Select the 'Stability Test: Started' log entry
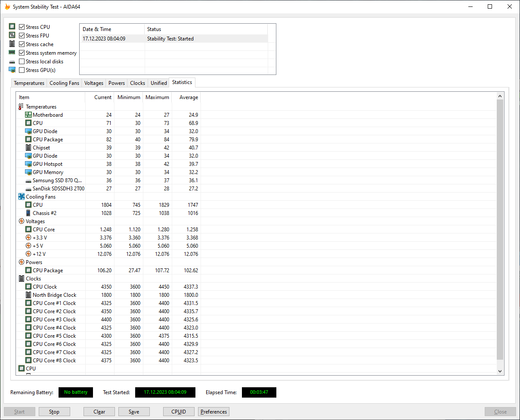 [x=174, y=39]
